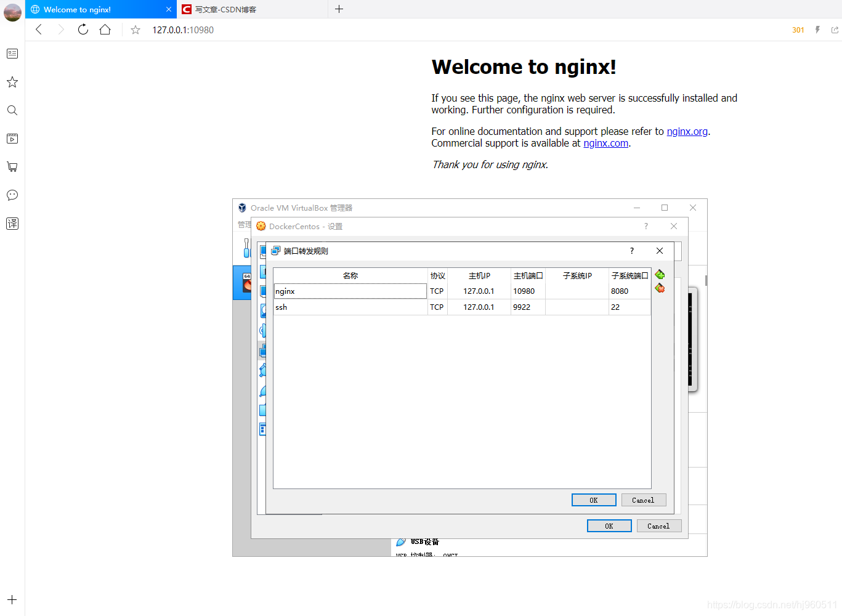Open the nginx.org documentation link
Image resolution: width=842 pixels, height=616 pixels.
(x=687, y=131)
